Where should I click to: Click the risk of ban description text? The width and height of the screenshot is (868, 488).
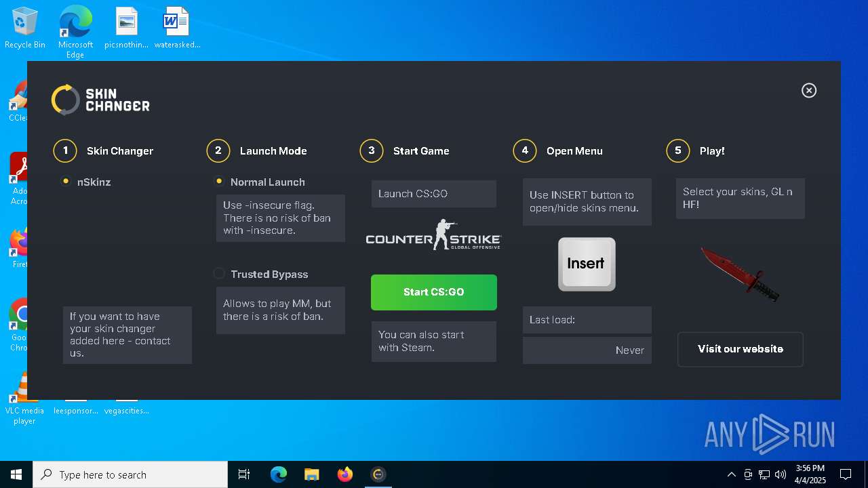pyautogui.click(x=281, y=310)
